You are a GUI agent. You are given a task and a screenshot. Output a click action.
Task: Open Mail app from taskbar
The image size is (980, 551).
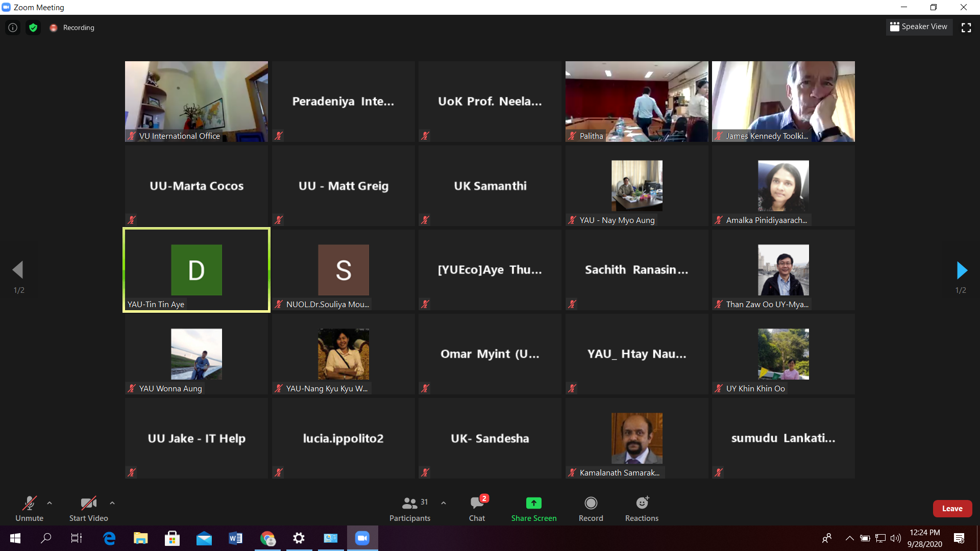coord(204,538)
